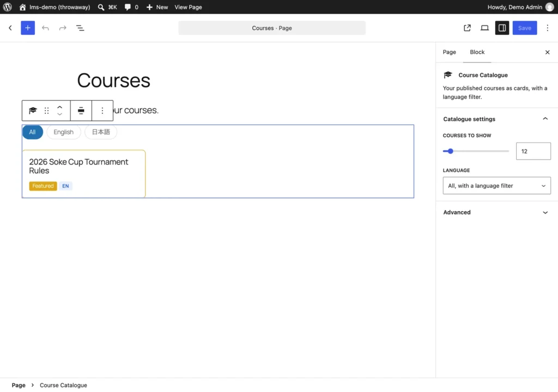
Task: Click the Featured badge on the course card
Action: [43, 186]
